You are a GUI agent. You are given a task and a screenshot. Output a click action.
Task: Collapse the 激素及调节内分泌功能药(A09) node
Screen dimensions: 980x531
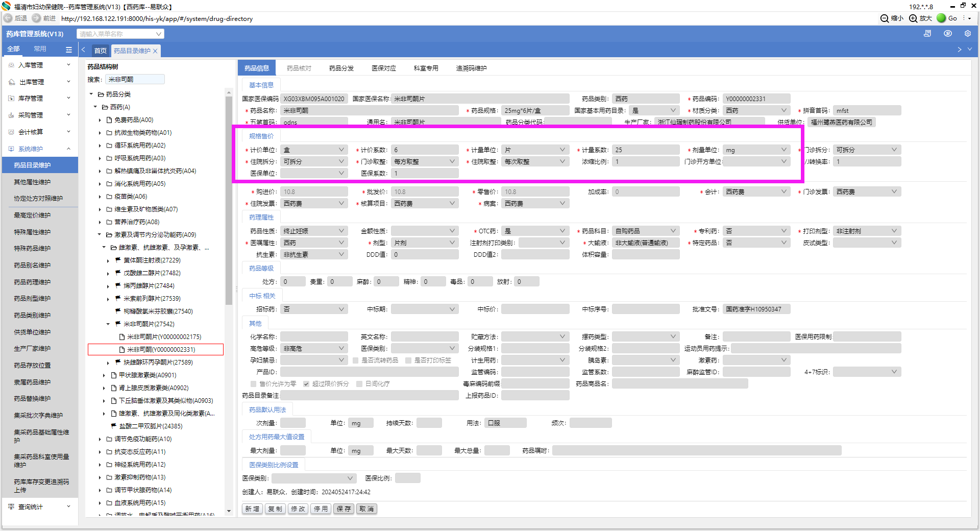(100, 235)
